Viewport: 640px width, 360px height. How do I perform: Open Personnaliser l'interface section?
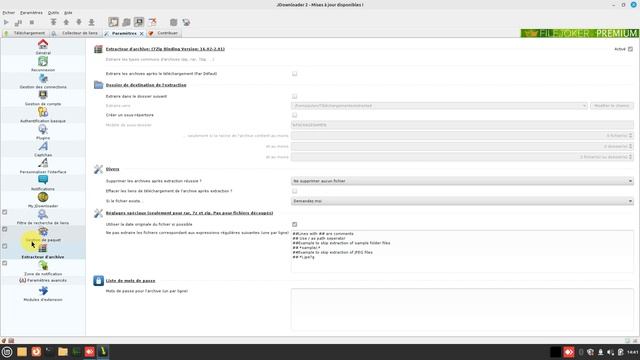tap(43, 167)
